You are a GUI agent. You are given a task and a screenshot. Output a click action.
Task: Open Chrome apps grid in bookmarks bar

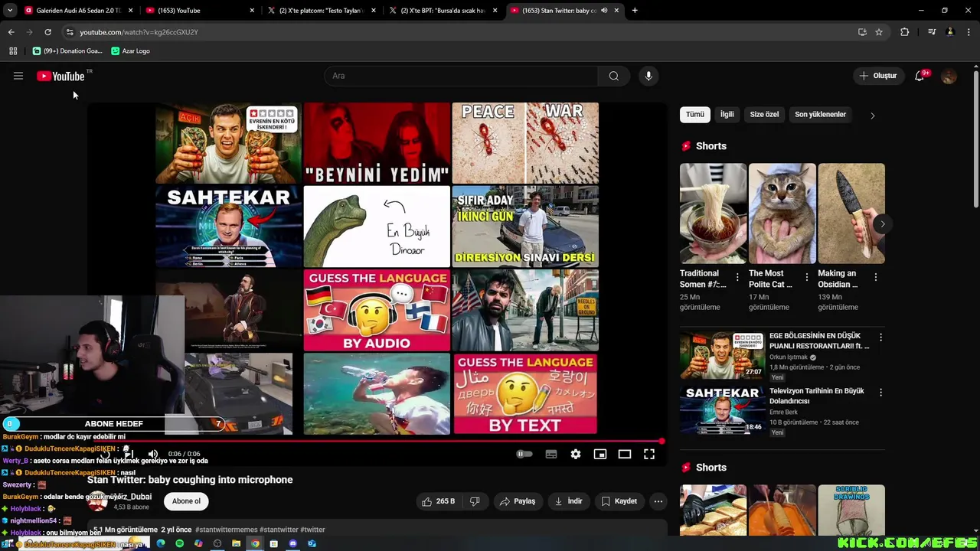pyautogui.click(x=13, y=51)
